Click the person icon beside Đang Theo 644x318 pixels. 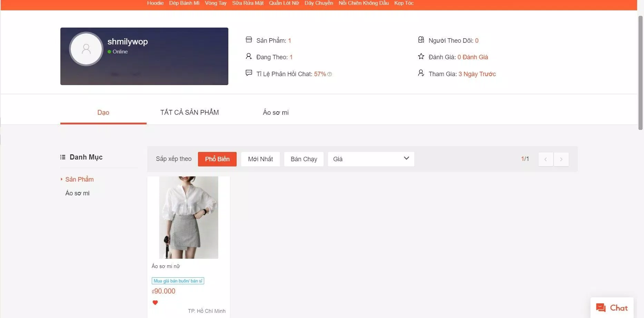pos(249,56)
